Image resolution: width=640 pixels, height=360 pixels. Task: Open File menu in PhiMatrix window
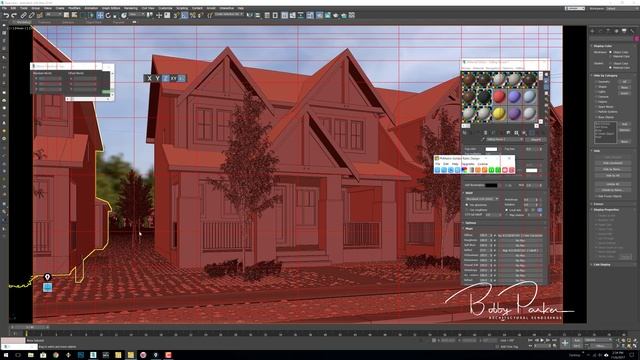(x=438, y=164)
